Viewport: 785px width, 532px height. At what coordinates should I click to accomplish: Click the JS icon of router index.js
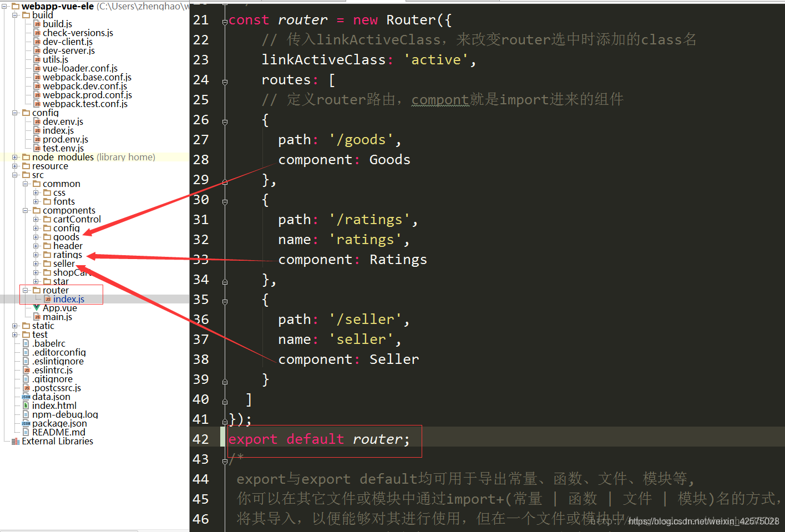pyautogui.click(x=48, y=299)
